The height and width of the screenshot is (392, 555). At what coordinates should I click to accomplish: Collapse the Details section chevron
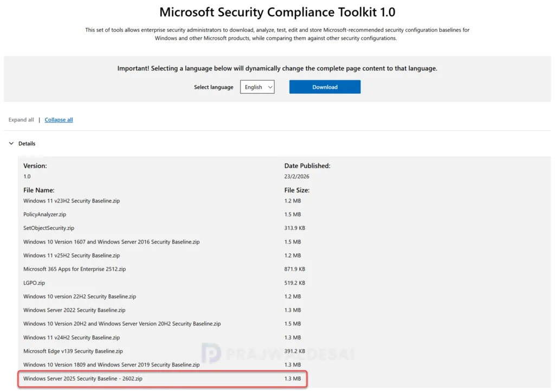click(x=11, y=144)
